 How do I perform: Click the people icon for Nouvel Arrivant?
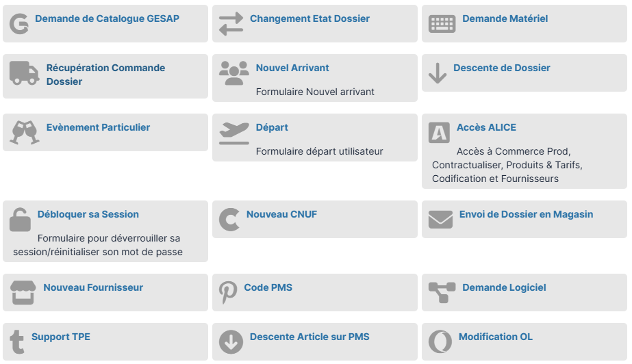(233, 73)
